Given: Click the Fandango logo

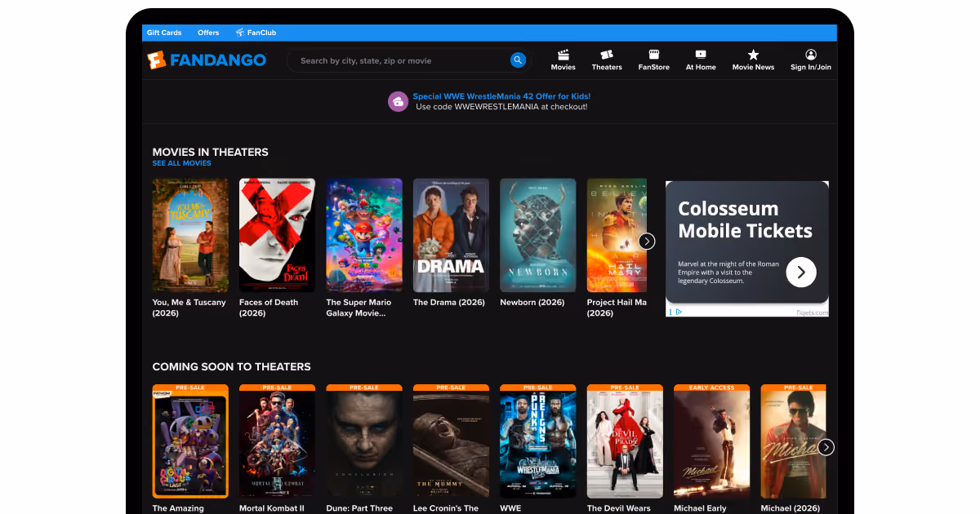Looking at the screenshot, I should pos(207,60).
